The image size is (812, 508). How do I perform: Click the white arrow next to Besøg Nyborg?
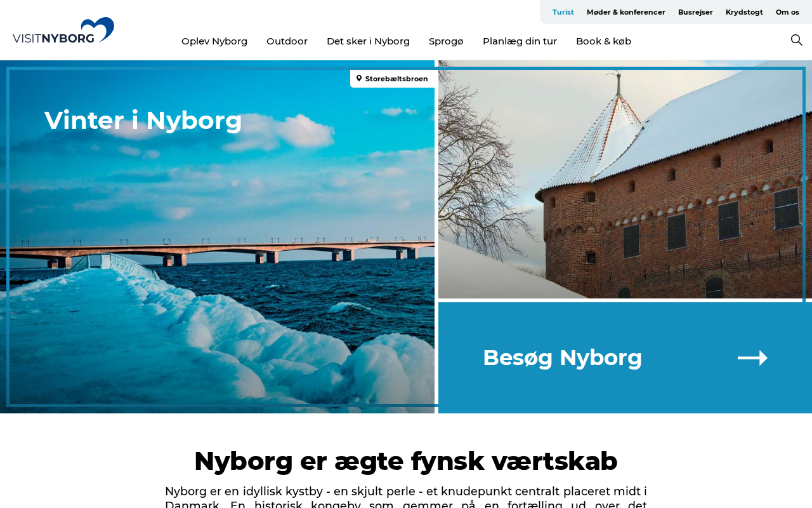[752, 358]
